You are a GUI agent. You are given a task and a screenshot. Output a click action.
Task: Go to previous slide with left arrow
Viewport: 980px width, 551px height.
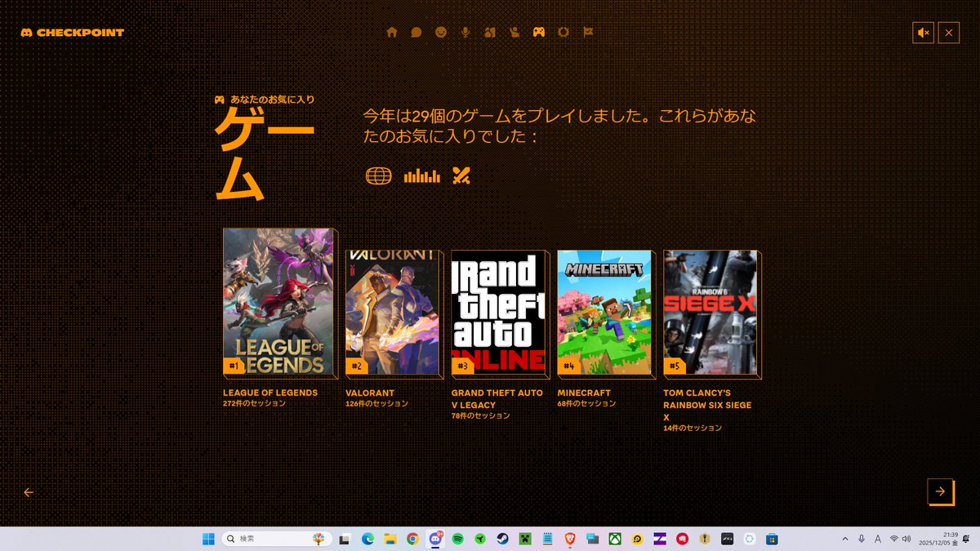tap(29, 492)
